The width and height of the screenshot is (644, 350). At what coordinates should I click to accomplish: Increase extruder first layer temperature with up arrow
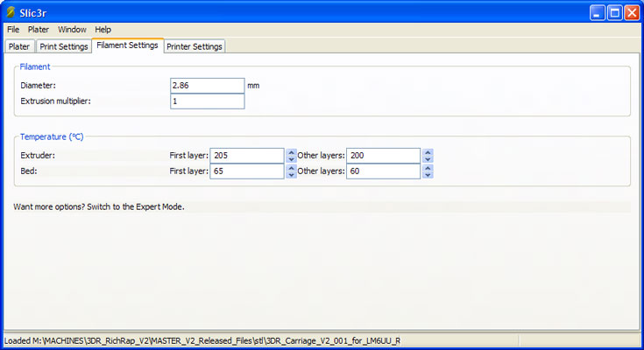point(291,151)
